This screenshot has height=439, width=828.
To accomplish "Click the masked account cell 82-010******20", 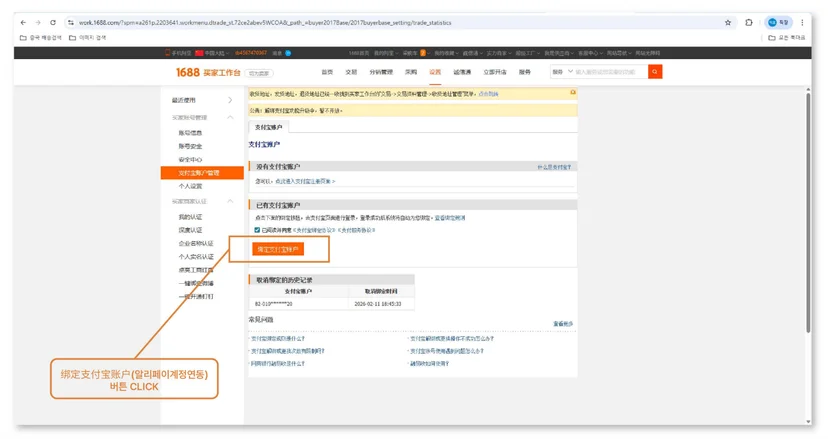I will (x=274, y=304).
